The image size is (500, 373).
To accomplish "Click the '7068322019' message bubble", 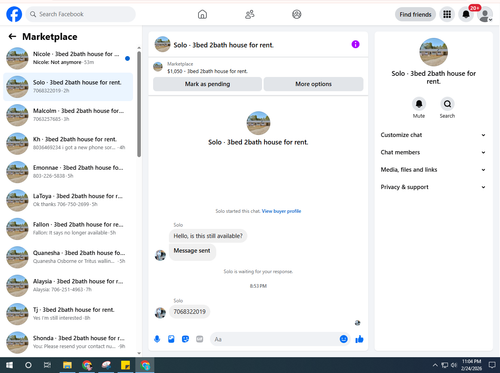I will 189,312.
